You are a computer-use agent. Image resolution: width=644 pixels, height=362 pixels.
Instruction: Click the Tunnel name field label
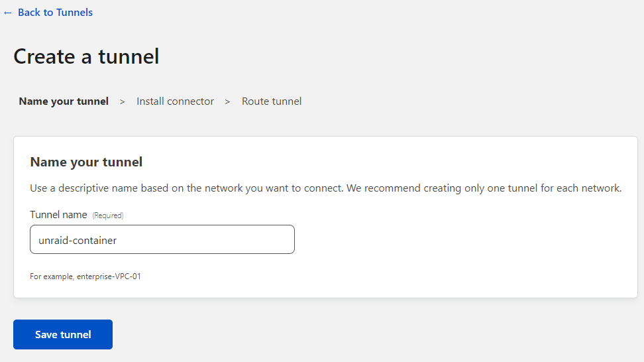[x=58, y=215]
